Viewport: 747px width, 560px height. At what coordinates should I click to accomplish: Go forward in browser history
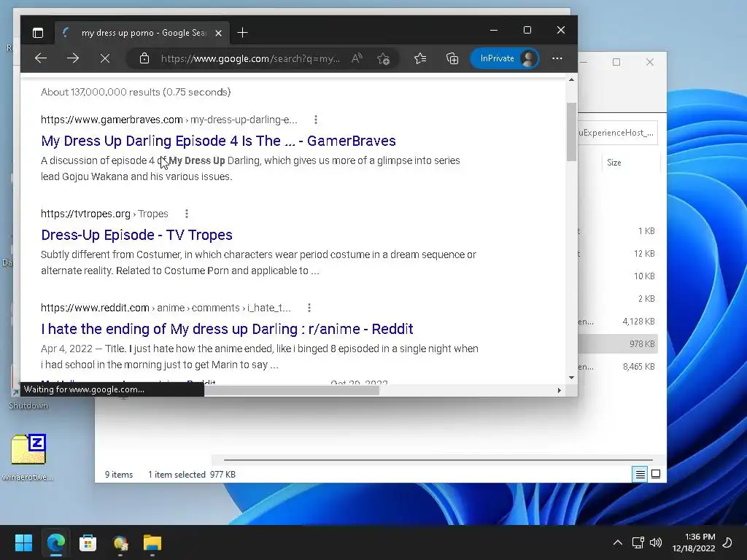point(73,58)
